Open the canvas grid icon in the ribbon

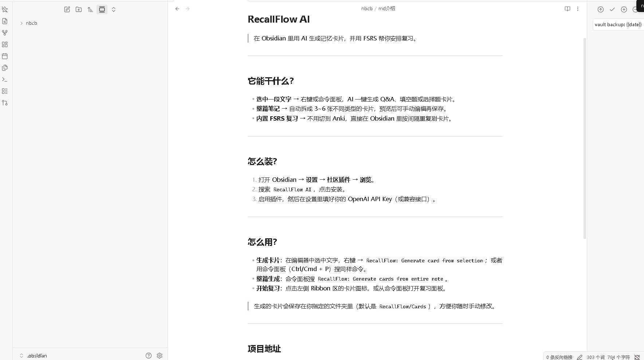tap(5, 44)
